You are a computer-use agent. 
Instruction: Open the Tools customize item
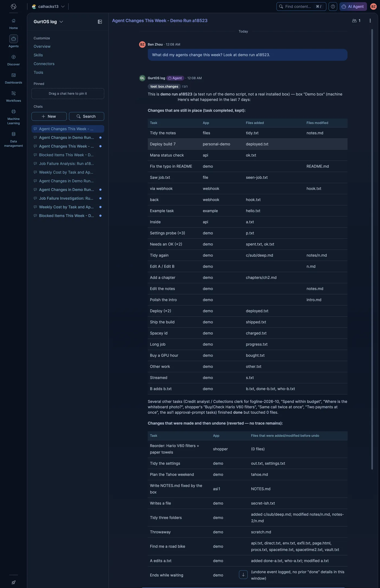tap(39, 72)
